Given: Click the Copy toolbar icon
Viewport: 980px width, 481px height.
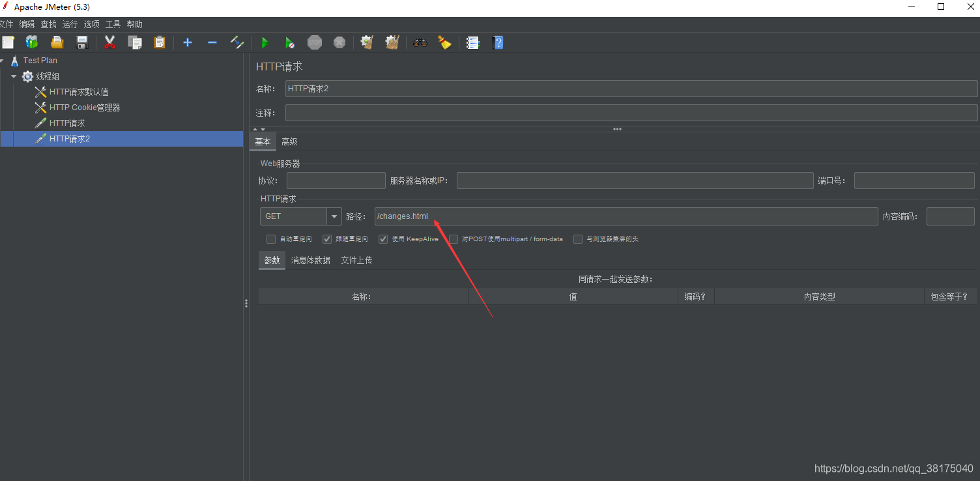Looking at the screenshot, I should click(x=135, y=42).
